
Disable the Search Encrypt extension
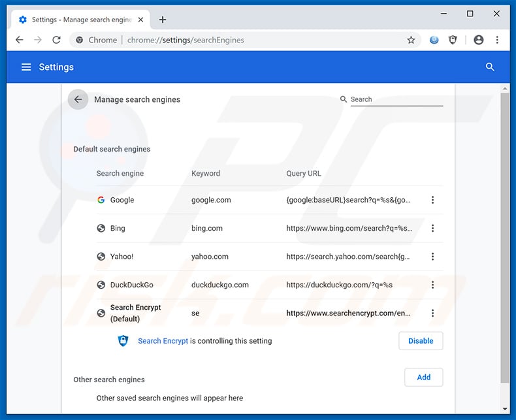(x=421, y=341)
